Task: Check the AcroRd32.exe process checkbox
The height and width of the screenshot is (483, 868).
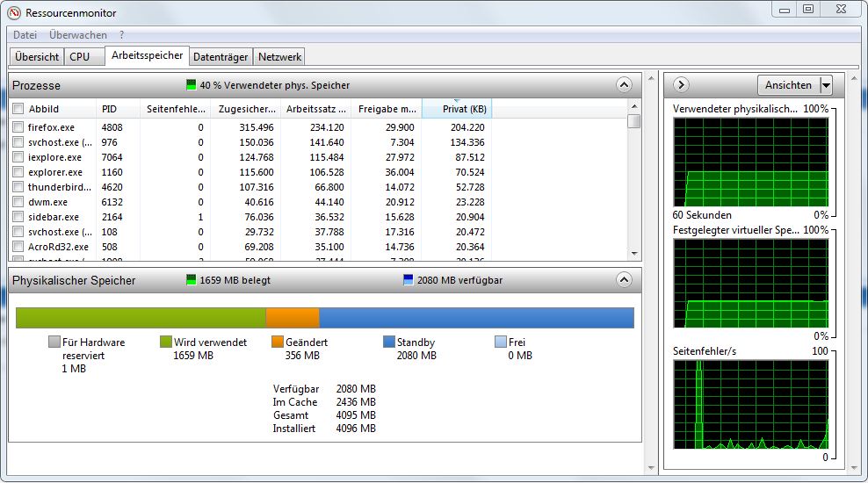Action: pos(18,246)
